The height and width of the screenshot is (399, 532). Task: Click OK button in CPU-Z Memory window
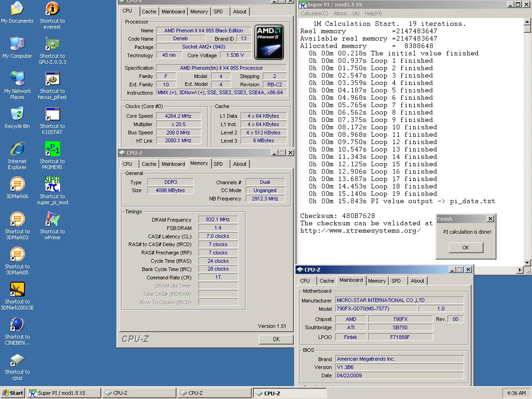[x=276, y=339]
